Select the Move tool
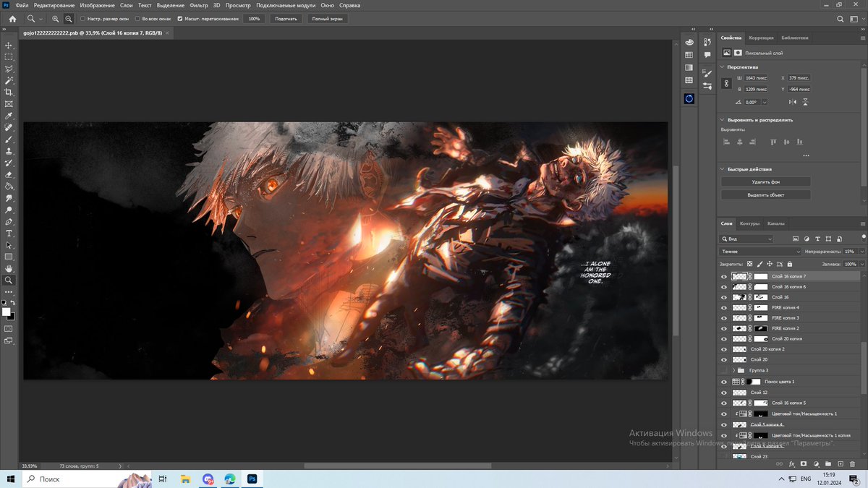868x488 pixels. (x=9, y=45)
